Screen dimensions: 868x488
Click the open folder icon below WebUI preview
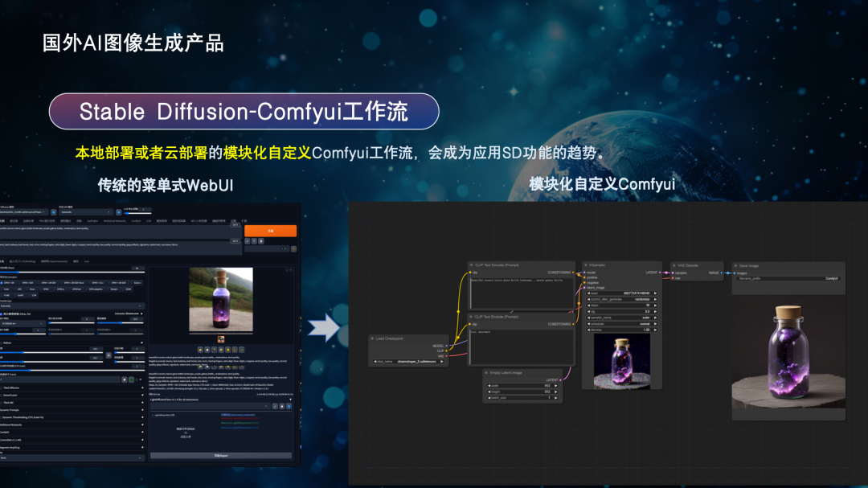[x=200, y=350]
